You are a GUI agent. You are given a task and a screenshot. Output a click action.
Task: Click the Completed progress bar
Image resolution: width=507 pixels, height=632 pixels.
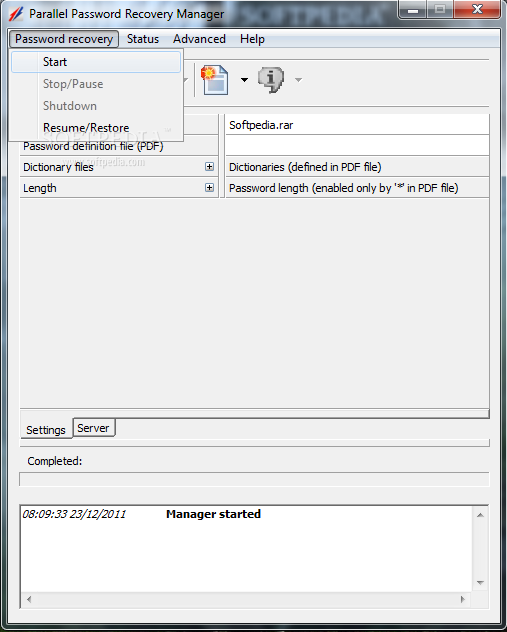click(x=254, y=479)
